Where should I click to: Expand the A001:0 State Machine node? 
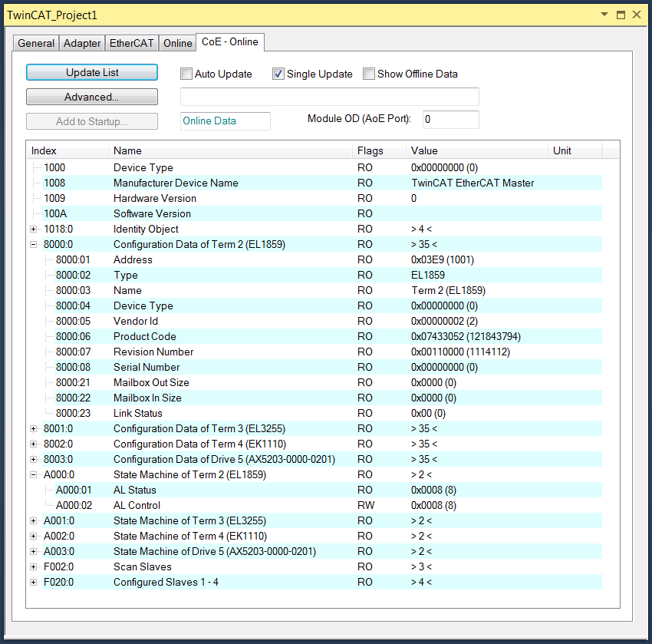point(33,521)
